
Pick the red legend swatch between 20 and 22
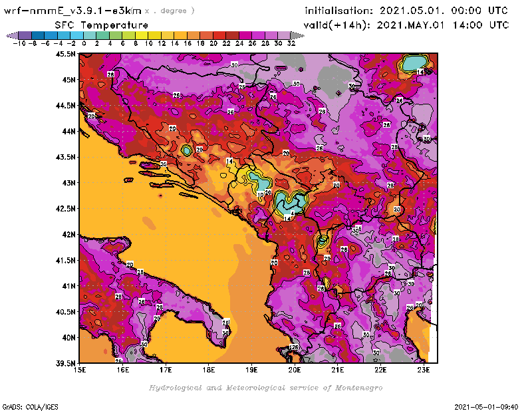(219, 35)
